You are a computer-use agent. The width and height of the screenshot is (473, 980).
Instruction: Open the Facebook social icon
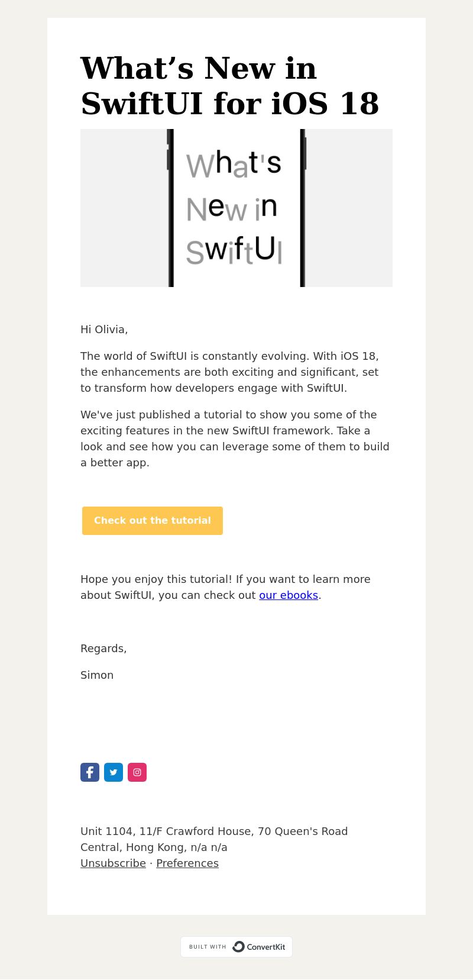90,772
